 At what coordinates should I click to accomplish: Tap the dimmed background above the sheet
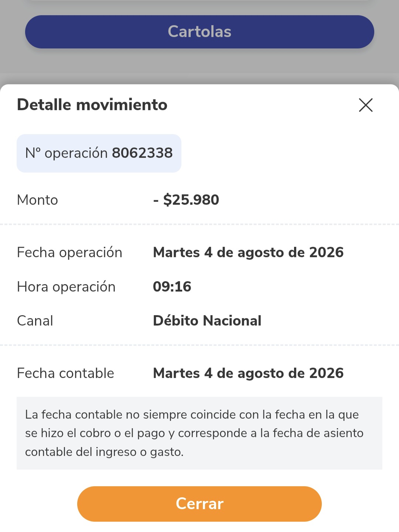click(x=199, y=66)
